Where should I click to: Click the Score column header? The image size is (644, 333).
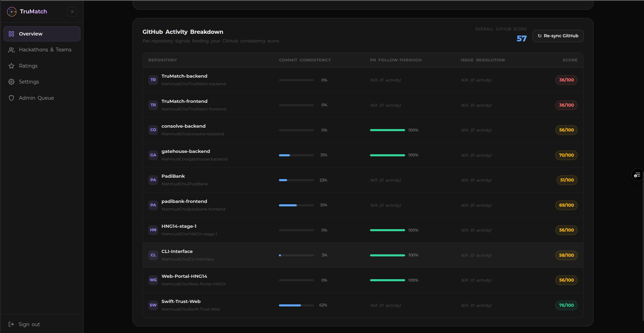570,60
